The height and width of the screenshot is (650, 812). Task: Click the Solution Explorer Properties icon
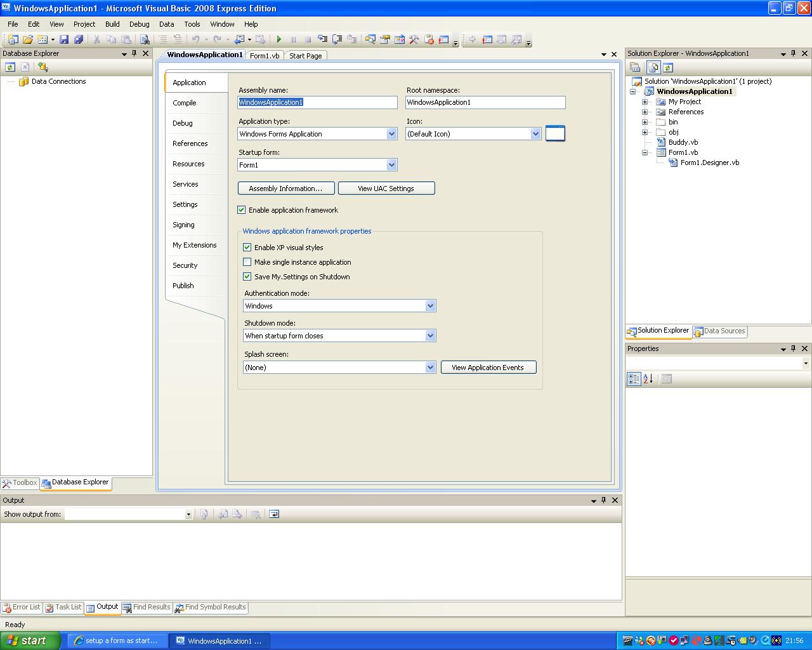tap(635, 67)
